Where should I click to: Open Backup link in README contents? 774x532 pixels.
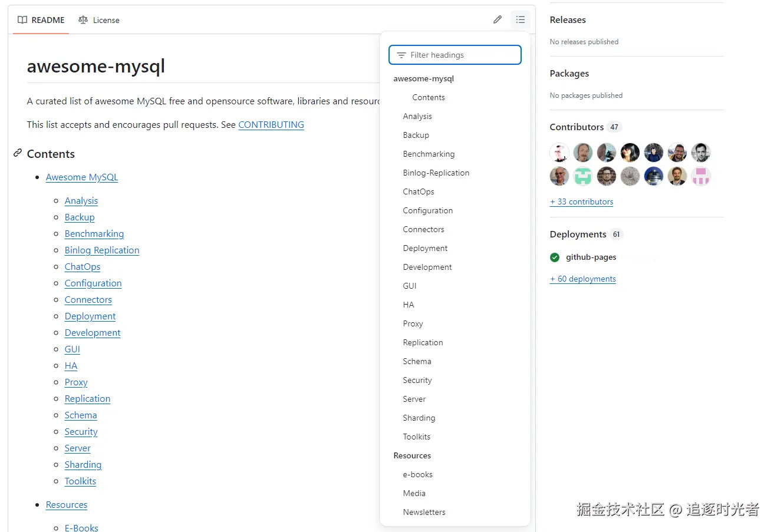point(80,217)
